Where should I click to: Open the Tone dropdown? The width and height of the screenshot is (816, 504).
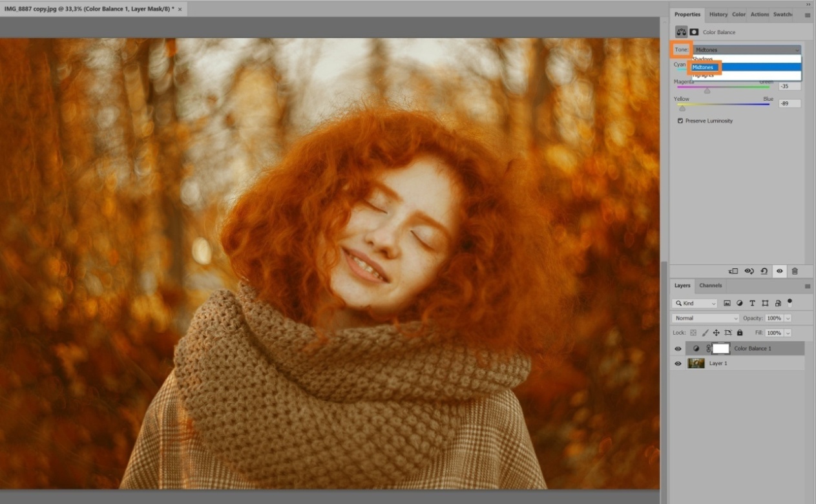tap(747, 50)
